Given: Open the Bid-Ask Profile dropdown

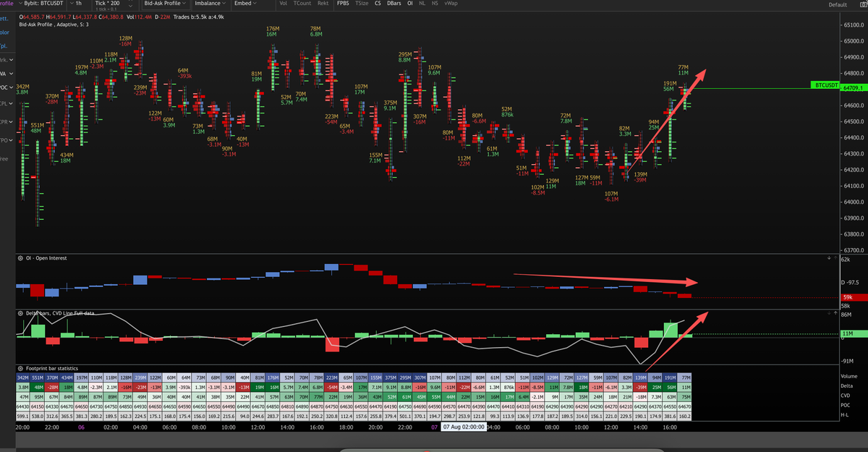Looking at the screenshot, I should coord(165,4).
